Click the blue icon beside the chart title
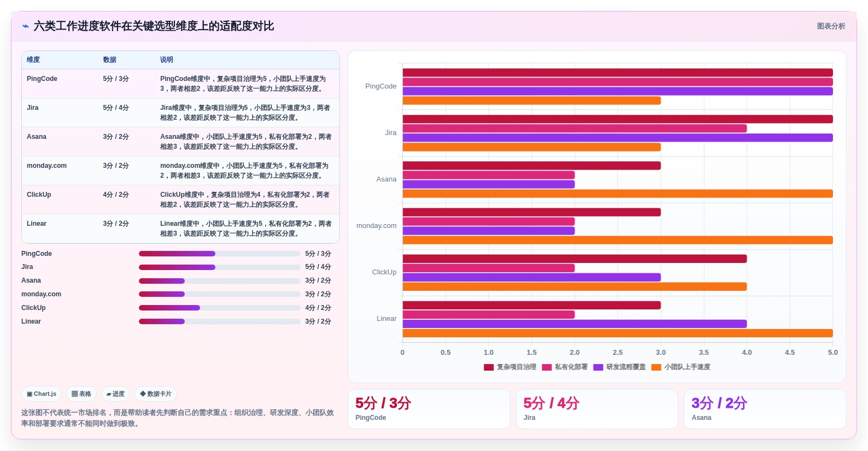Screen dimensions: 868x451 [25, 26]
